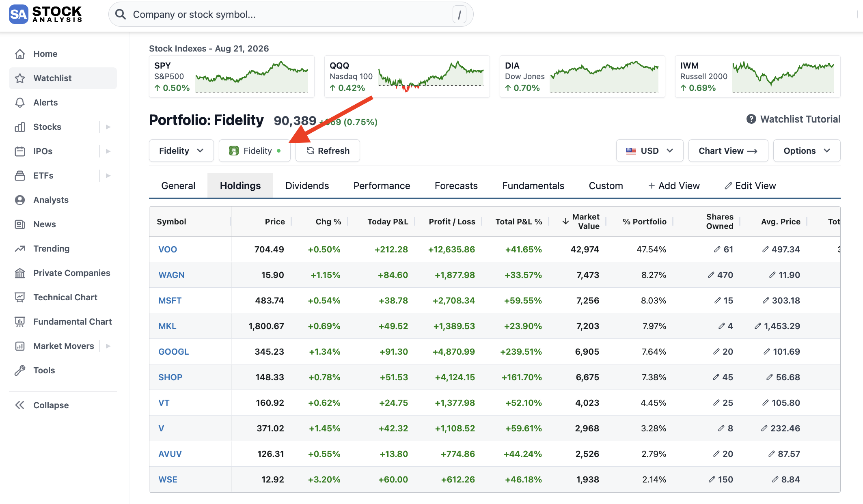Open the Forecasts tab
This screenshot has width=863, height=504.
[x=456, y=185]
